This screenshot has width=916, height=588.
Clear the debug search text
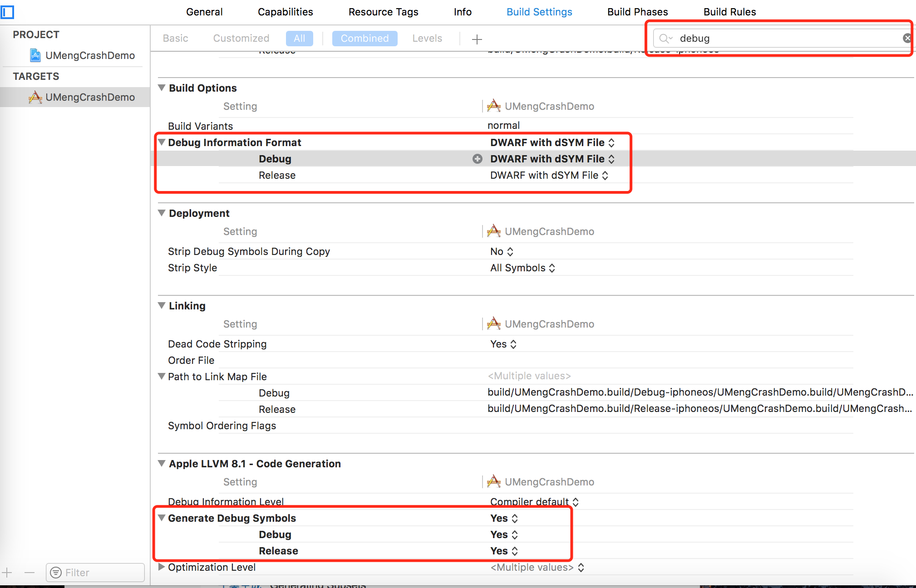(907, 38)
